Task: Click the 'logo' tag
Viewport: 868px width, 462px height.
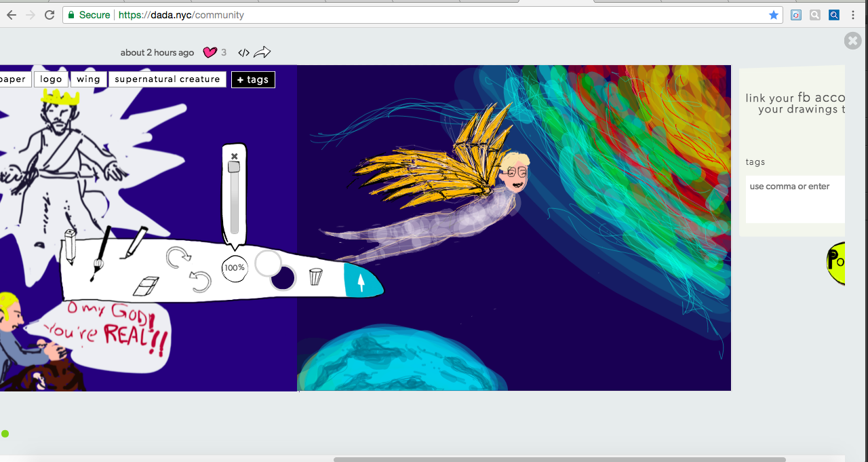Action: click(51, 79)
